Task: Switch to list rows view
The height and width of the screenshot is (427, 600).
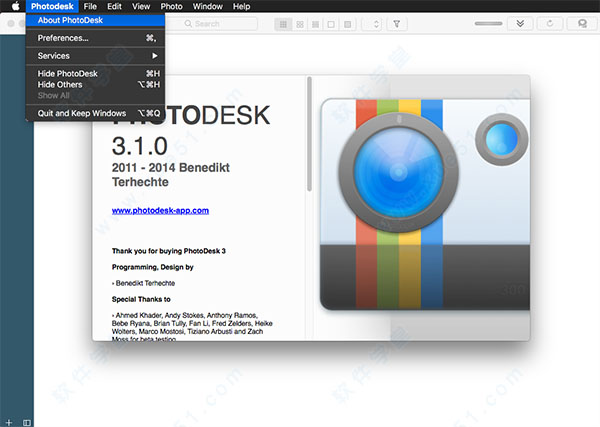Action: click(x=316, y=24)
